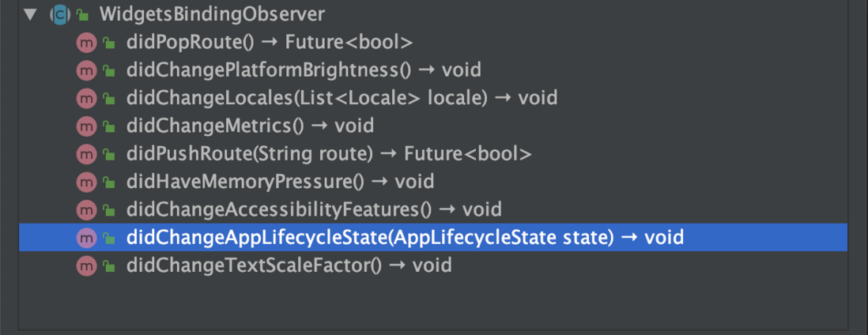The image size is (868, 335).
Task: Select didPopRoute() → Future<bool> entry
Action: [270, 42]
